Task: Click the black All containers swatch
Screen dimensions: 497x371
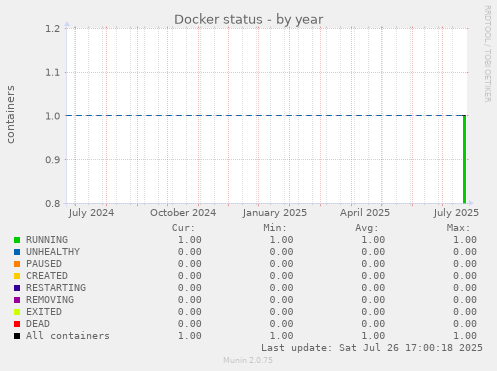Action: tap(17, 336)
